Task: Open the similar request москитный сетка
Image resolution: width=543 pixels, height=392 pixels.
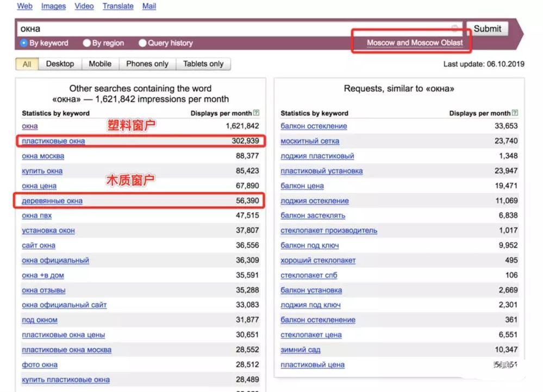Action: [x=310, y=141]
